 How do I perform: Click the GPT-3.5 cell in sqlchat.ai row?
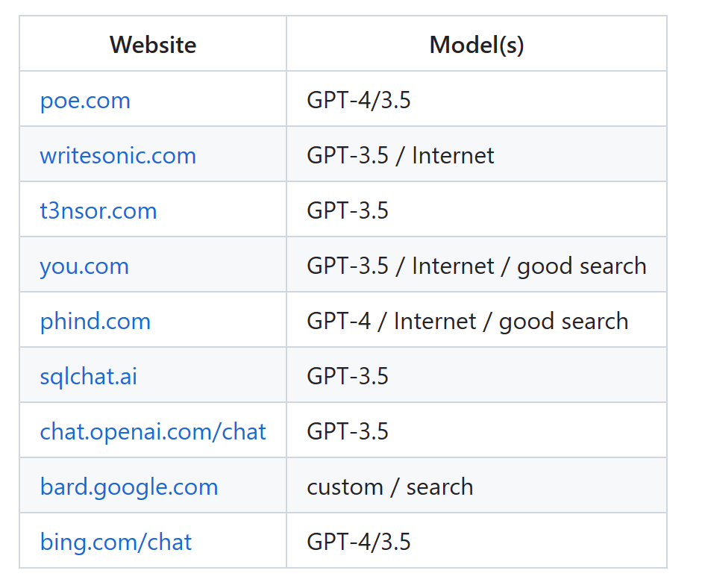pos(477,375)
